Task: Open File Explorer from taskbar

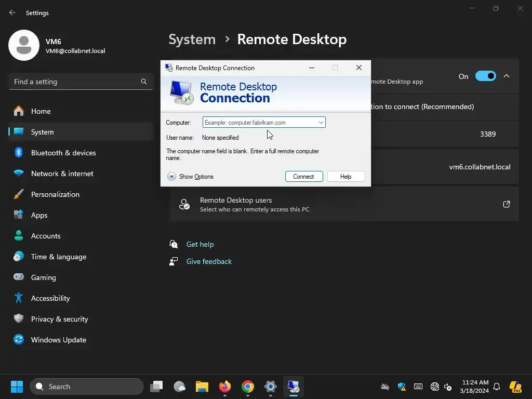Action: click(x=202, y=387)
